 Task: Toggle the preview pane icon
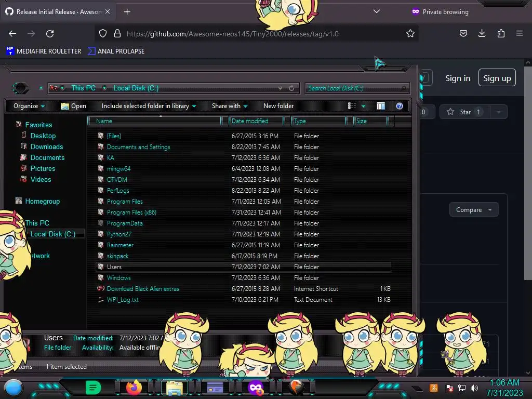381,106
